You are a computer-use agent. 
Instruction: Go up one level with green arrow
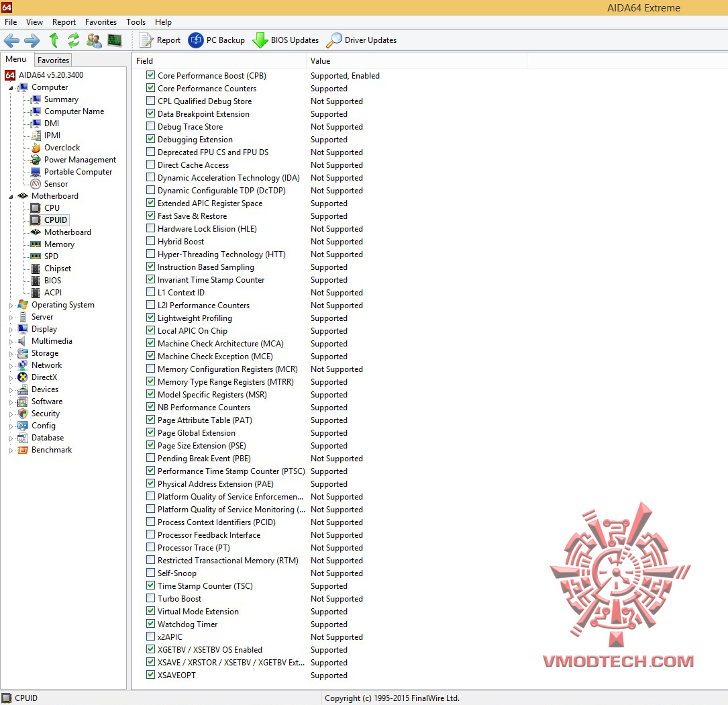(x=54, y=40)
